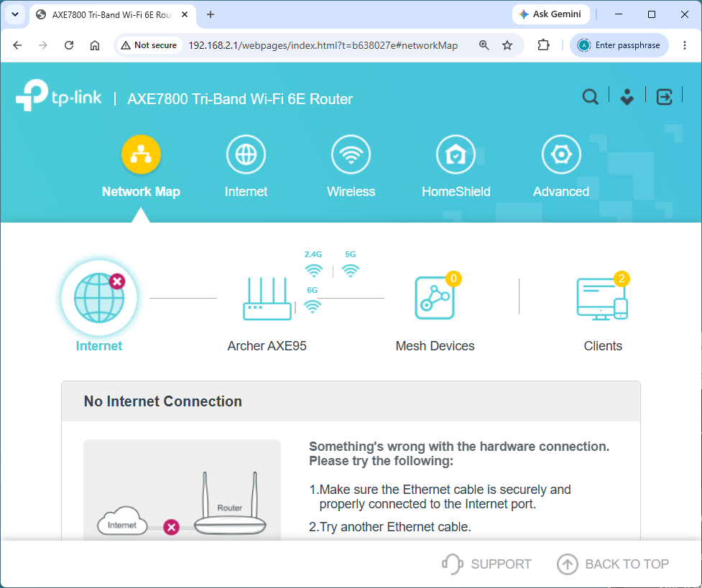702x588 pixels.
Task: Close the AXE7800 router tab
Action: coord(185,14)
